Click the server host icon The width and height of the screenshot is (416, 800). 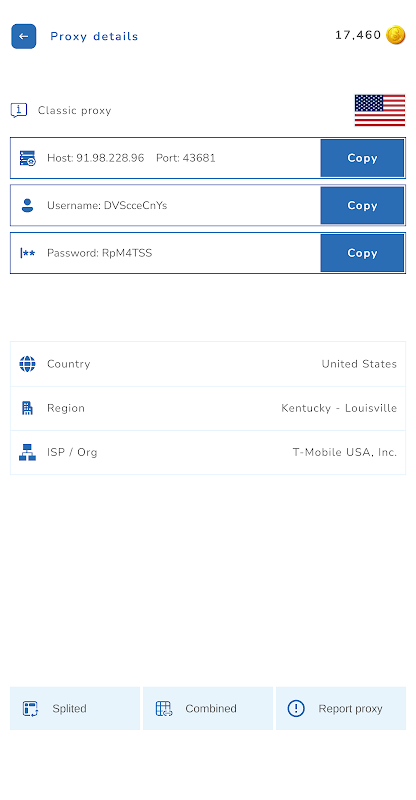(x=28, y=158)
